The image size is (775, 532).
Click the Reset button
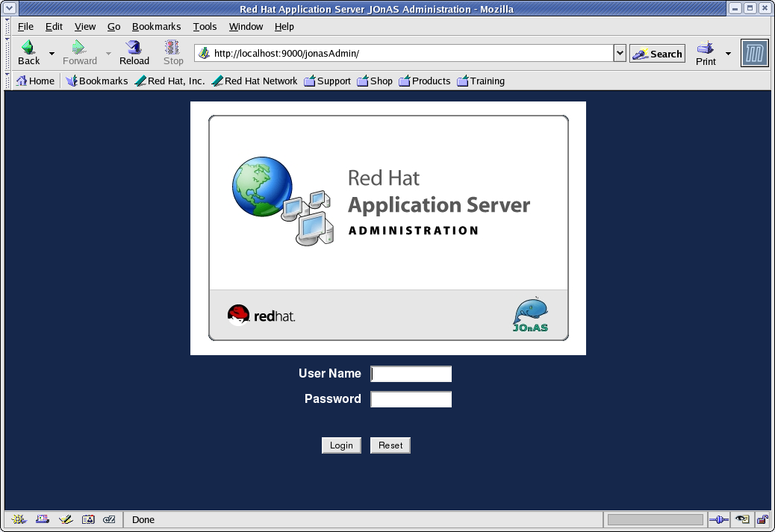pos(390,445)
